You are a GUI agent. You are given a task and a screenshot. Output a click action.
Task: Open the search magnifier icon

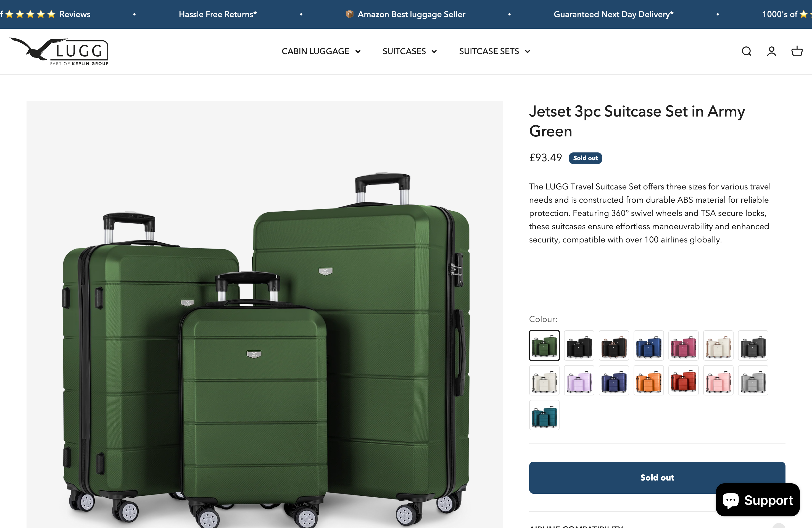coord(747,51)
